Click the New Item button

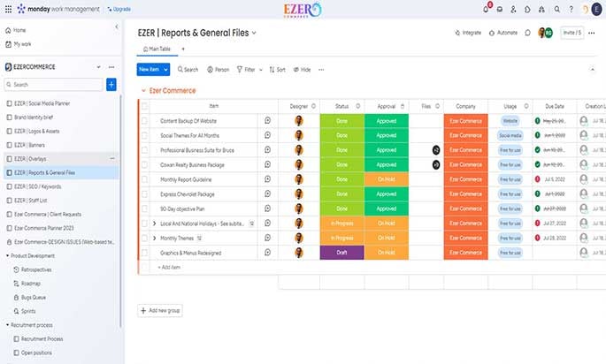click(150, 70)
